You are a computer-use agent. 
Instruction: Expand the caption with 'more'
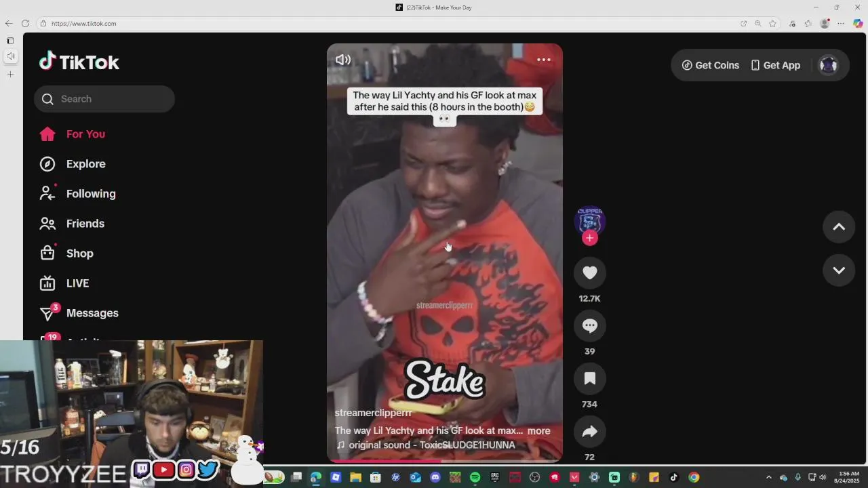click(539, 431)
